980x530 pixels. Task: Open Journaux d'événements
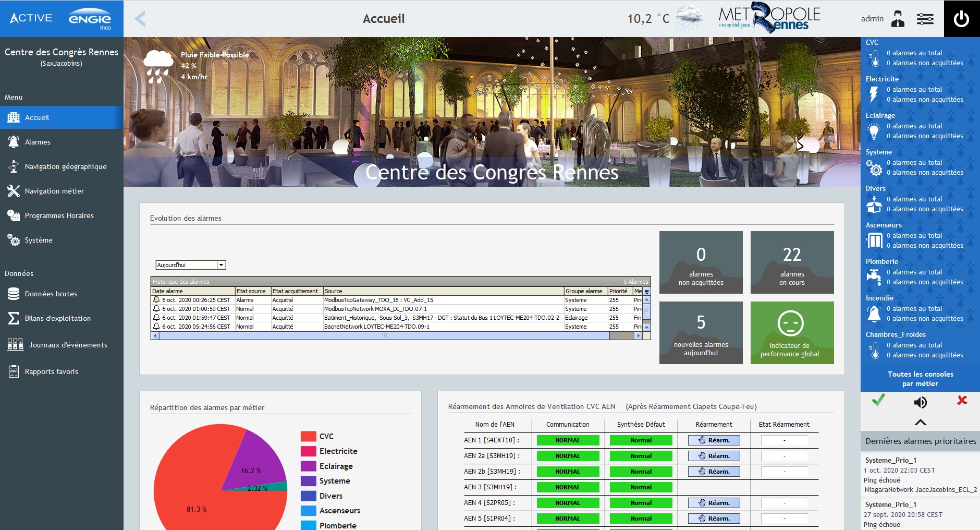point(62,345)
